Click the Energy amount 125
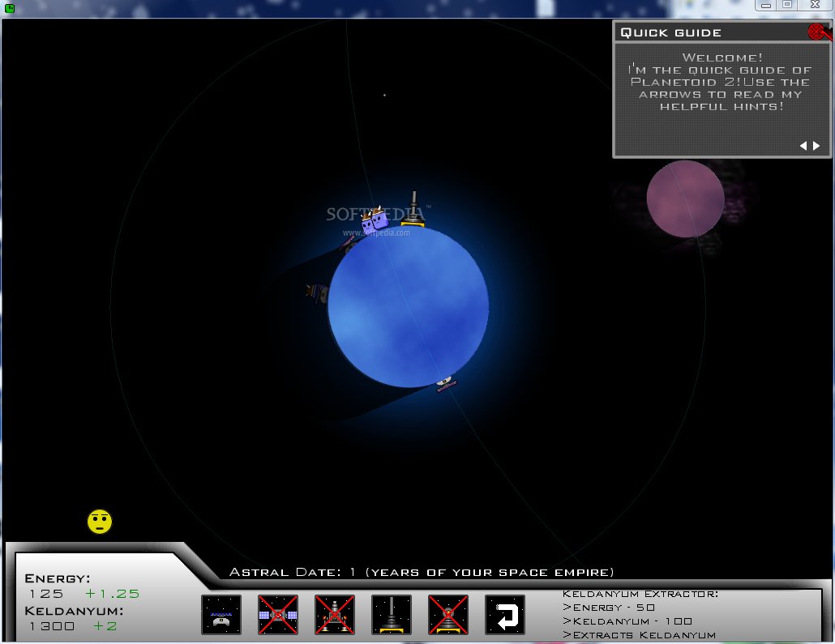The image size is (835, 644). (x=46, y=594)
